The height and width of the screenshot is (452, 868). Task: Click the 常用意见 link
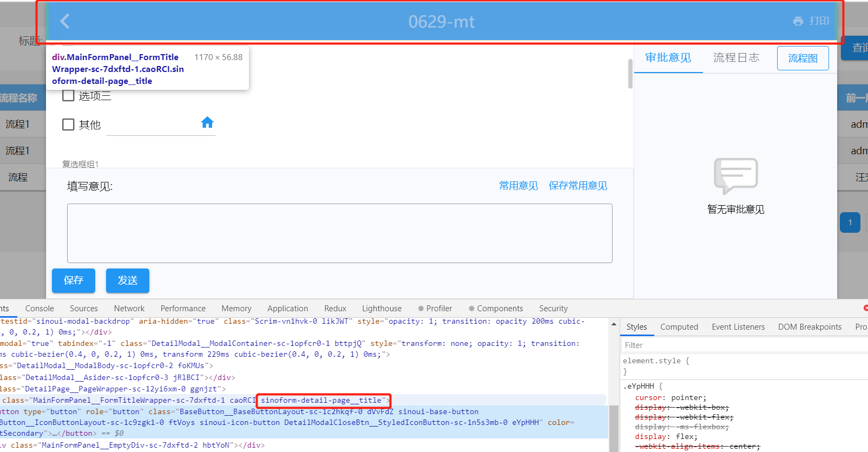518,186
